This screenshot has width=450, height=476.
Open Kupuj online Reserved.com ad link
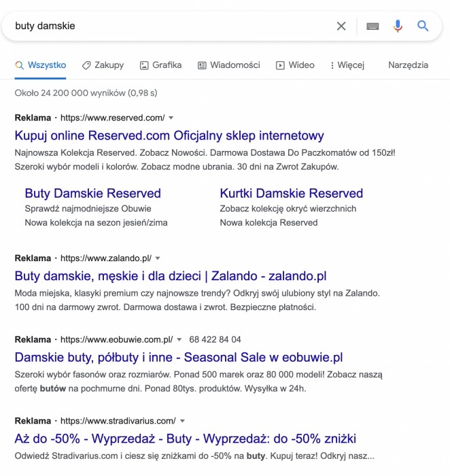tap(169, 136)
